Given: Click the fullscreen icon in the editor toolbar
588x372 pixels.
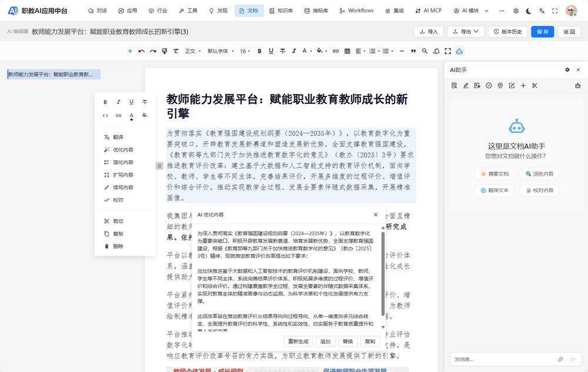Looking at the screenshot, I should (x=447, y=51).
